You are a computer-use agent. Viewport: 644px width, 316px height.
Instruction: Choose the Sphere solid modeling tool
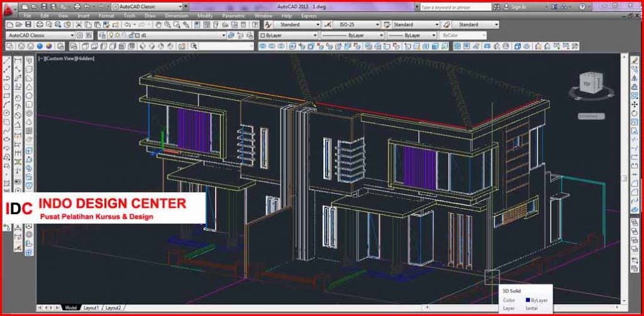[x=29, y=95]
